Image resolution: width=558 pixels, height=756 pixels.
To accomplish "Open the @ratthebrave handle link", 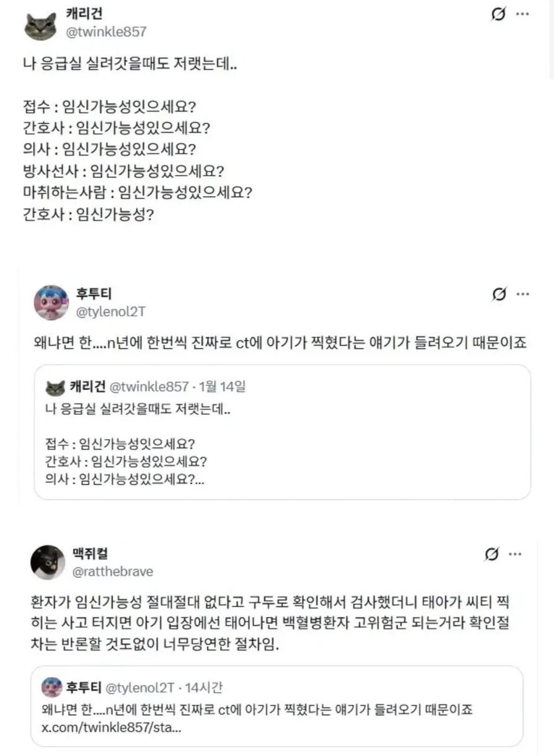I will (113, 571).
